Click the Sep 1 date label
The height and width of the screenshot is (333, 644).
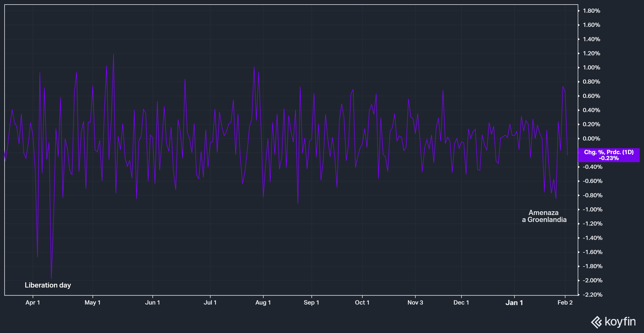pyautogui.click(x=311, y=303)
